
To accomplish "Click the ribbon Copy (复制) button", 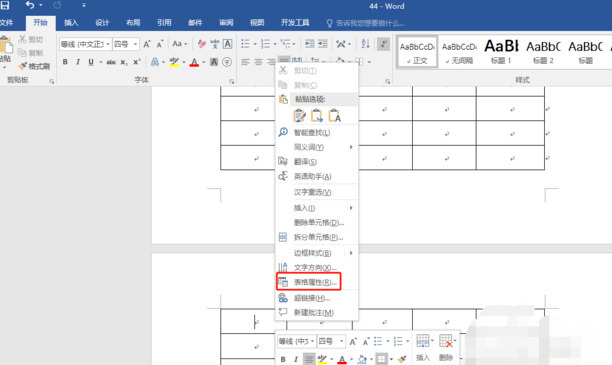I will click(x=30, y=53).
